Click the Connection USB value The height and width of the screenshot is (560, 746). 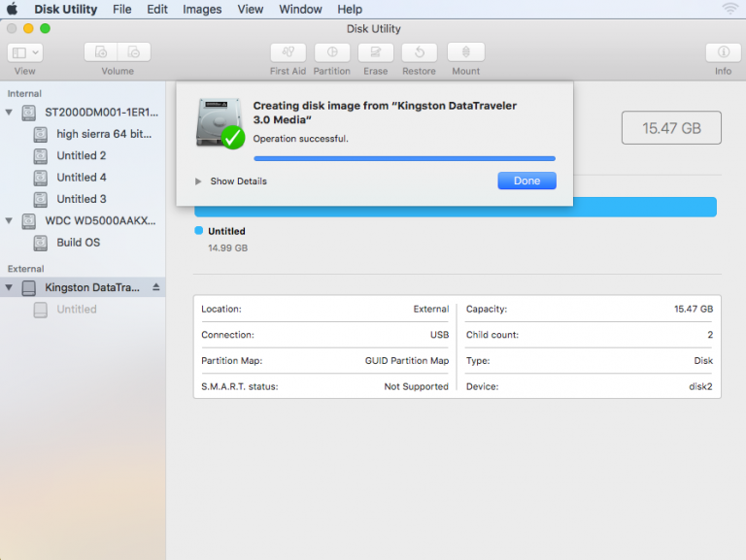tap(440, 335)
